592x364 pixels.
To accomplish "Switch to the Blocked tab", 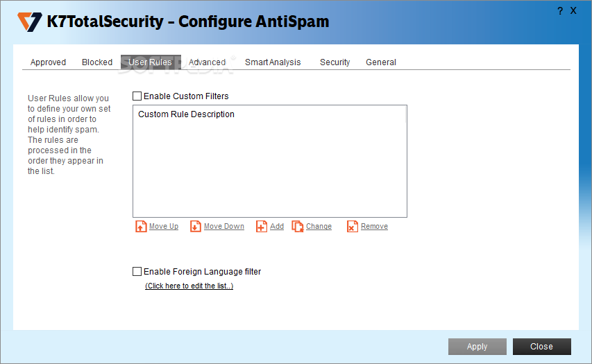I will click(x=97, y=62).
